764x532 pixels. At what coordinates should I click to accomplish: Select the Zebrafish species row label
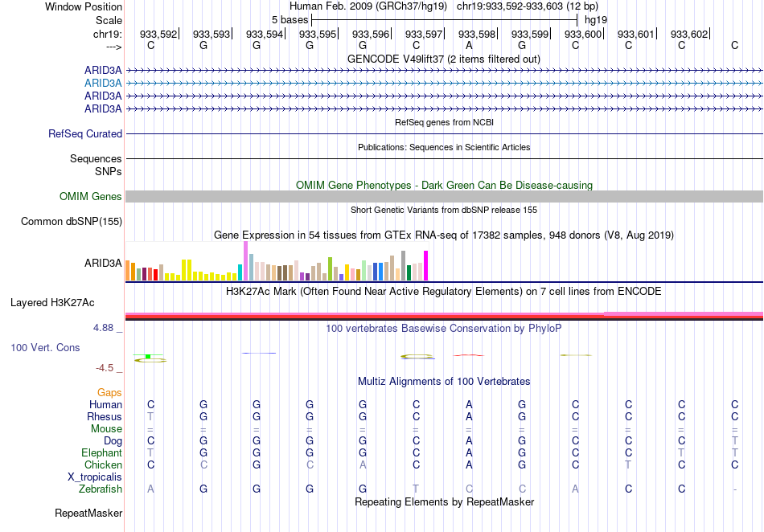[101, 489]
